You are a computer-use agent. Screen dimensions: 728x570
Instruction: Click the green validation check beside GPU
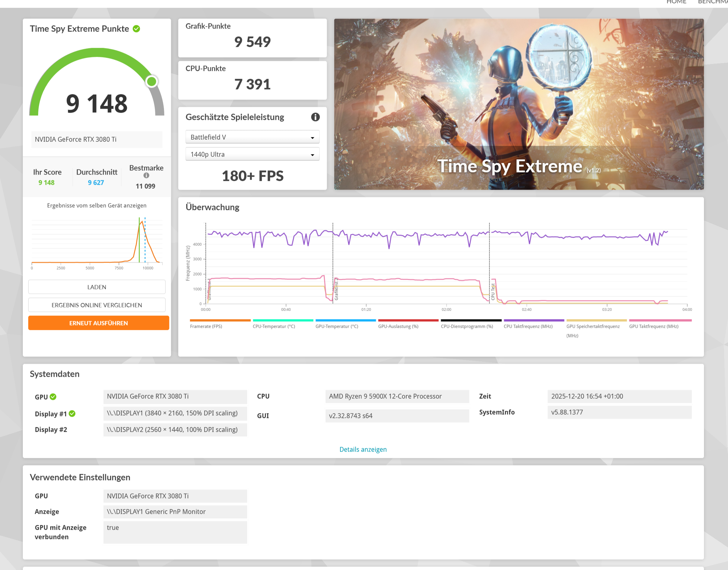[x=53, y=397]
